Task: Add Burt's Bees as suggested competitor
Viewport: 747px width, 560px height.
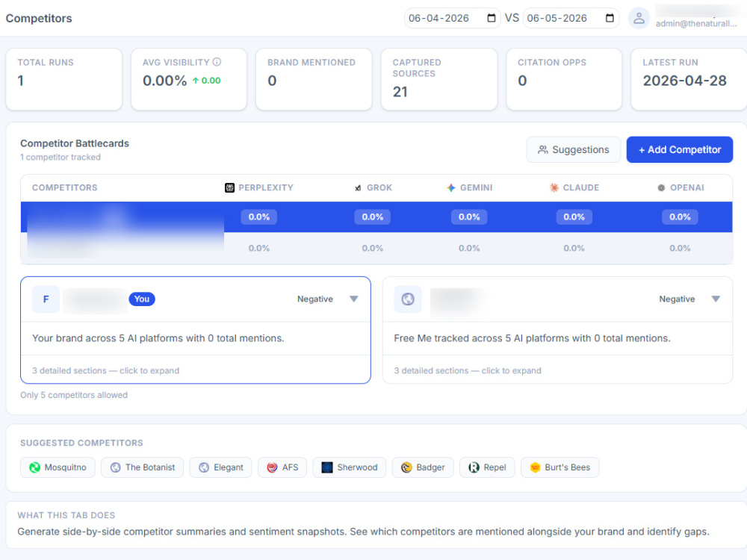Action: coord(560,467)
